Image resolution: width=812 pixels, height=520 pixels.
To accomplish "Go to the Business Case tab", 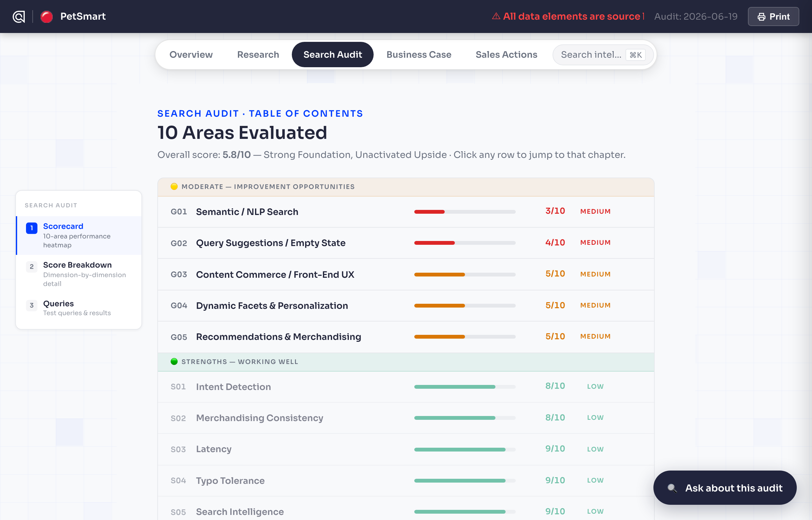I will 418,54.
